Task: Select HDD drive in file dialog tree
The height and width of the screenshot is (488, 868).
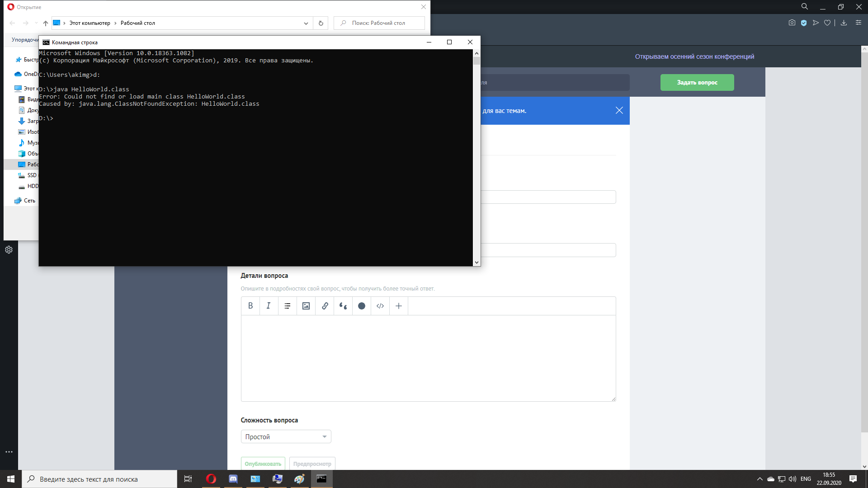Action: pyautogui.click(x=28, y=186)
